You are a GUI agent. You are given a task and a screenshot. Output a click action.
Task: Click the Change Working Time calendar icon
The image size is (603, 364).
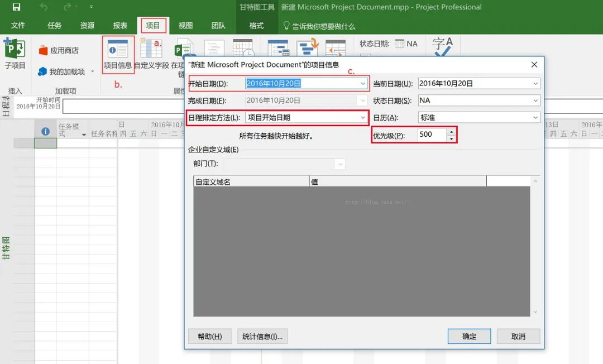[243, 47]
